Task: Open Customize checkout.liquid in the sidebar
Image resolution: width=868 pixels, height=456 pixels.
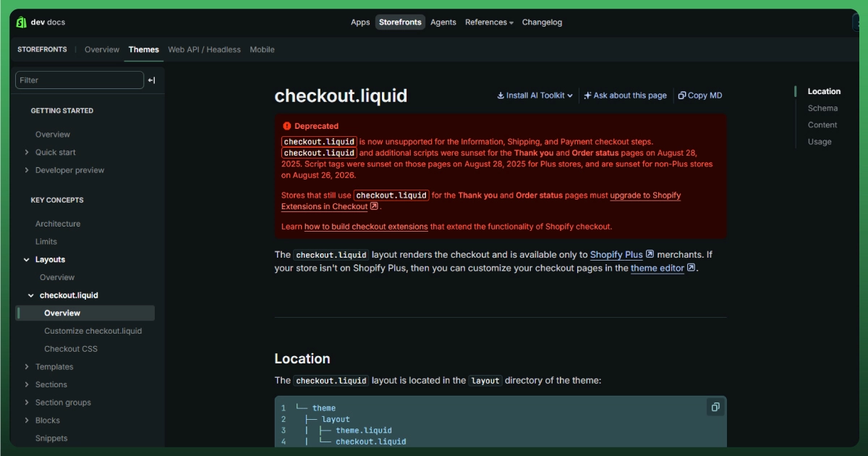Action: (93, 331)
